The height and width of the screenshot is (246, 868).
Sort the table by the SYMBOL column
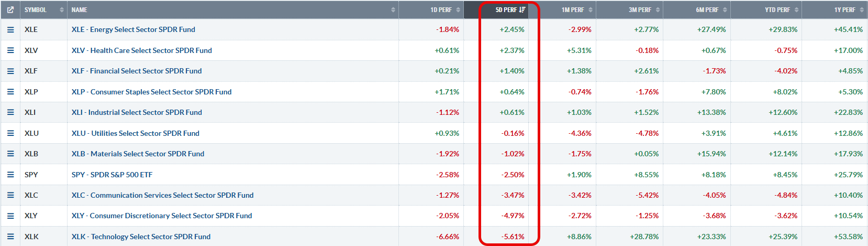click(43, 9)
